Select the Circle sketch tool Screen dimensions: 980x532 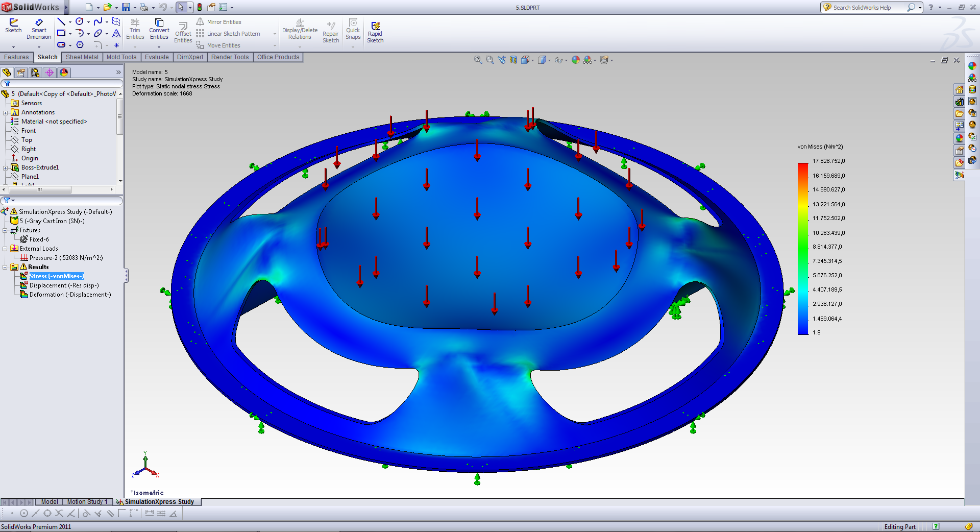click(80, 21)
